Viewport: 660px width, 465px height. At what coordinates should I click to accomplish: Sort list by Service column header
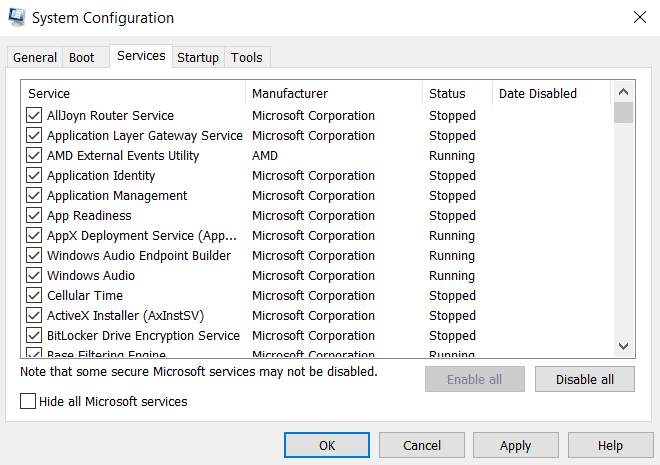[x=133, y=93]
